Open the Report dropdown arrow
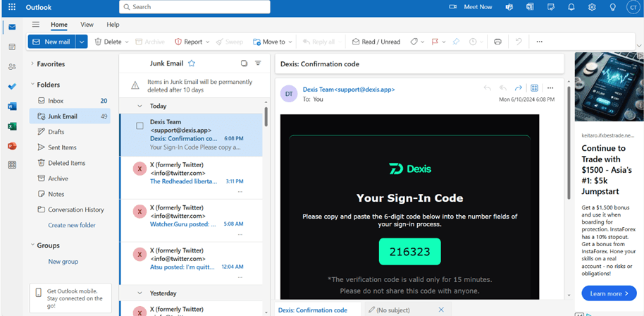The height and width of the screenshot is (316, 644). (x=207, y=42)
